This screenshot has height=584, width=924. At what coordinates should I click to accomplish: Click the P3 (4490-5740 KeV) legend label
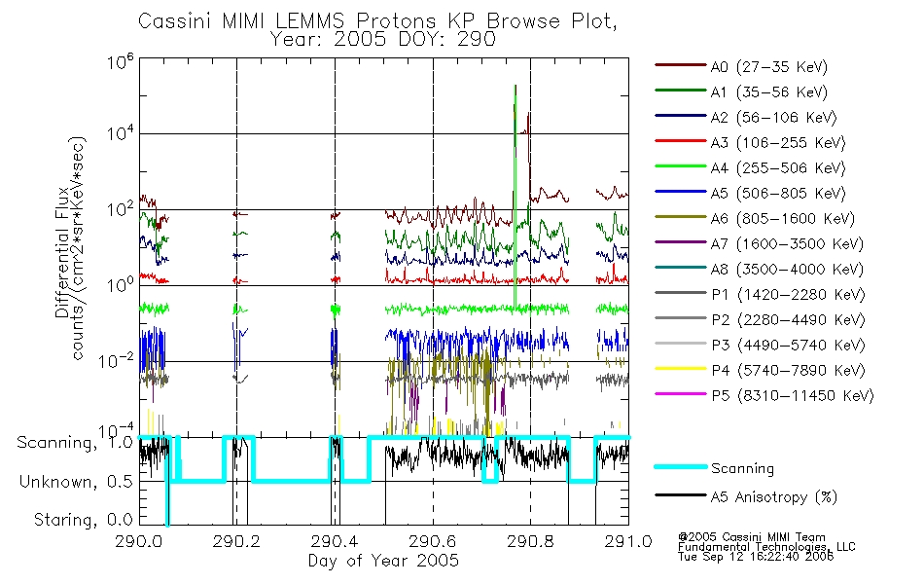point(788,346)
